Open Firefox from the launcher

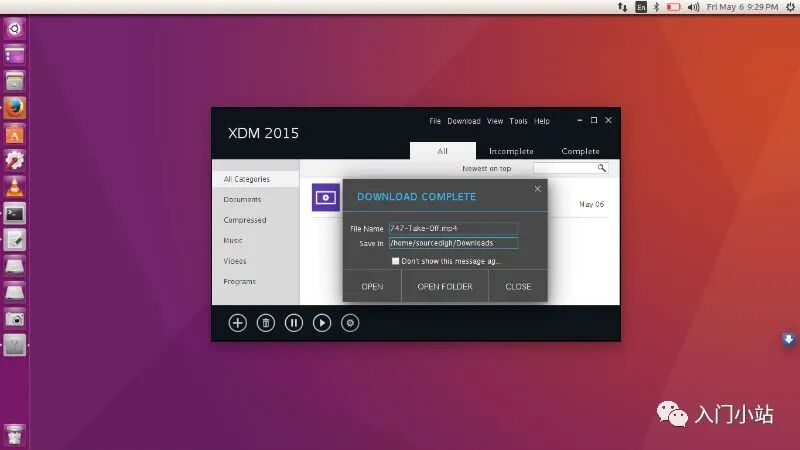point(14,108)
